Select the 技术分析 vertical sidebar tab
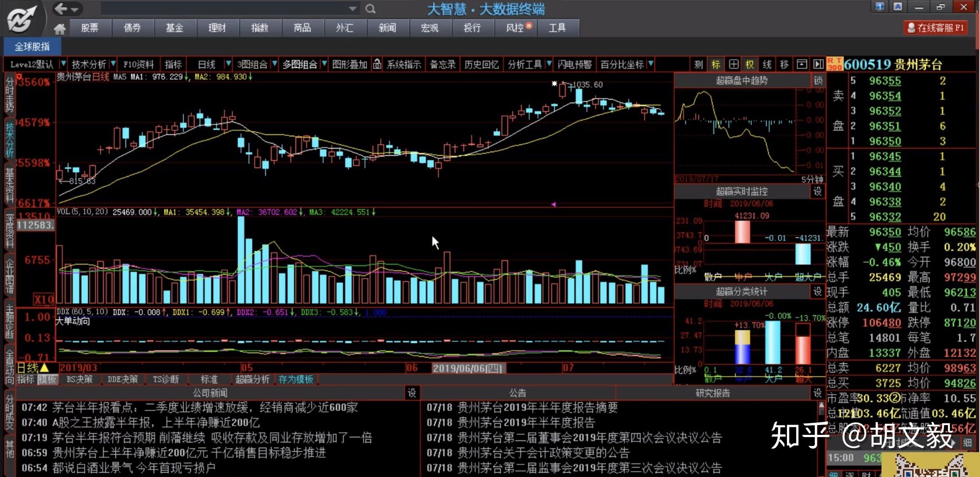 pyautogui.click(x=9, y=139)
